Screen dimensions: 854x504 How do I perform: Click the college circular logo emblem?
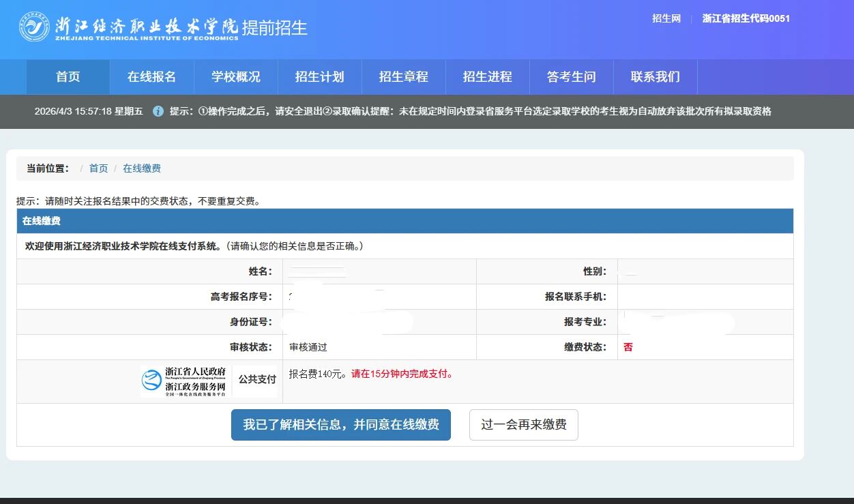tap(34, 27)
